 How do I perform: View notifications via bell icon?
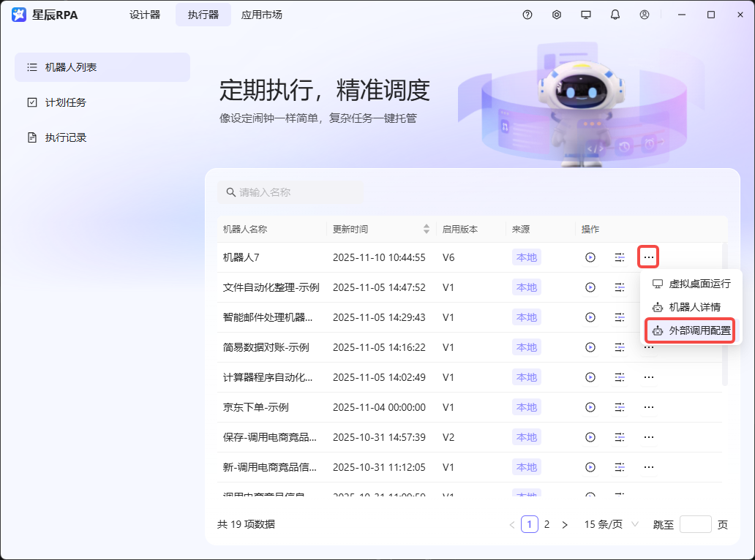click(615, 14)
